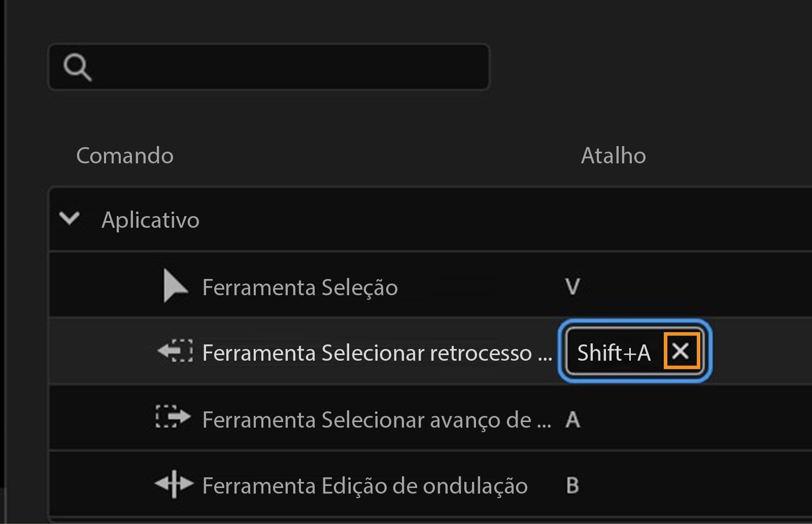Click the A shortcut next to Selecionar avanço

click(572, 420)
